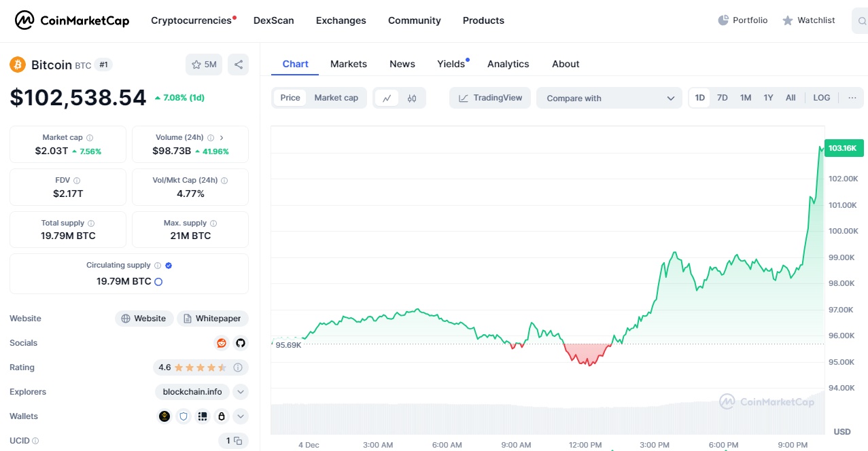Show Max. supply info icon
The image size is (868, 451).
pyautogui.click(x=213, y=223)
